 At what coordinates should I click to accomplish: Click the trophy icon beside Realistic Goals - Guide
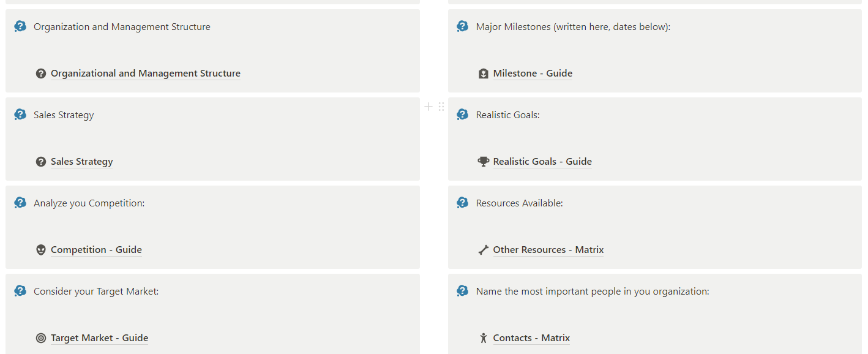point(484,162)
